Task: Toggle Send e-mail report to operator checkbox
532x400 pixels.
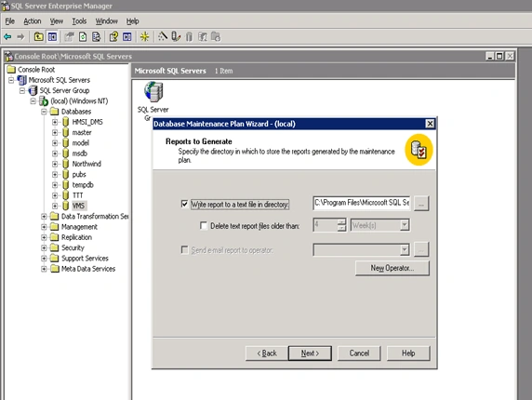Action: pos(184,250)
